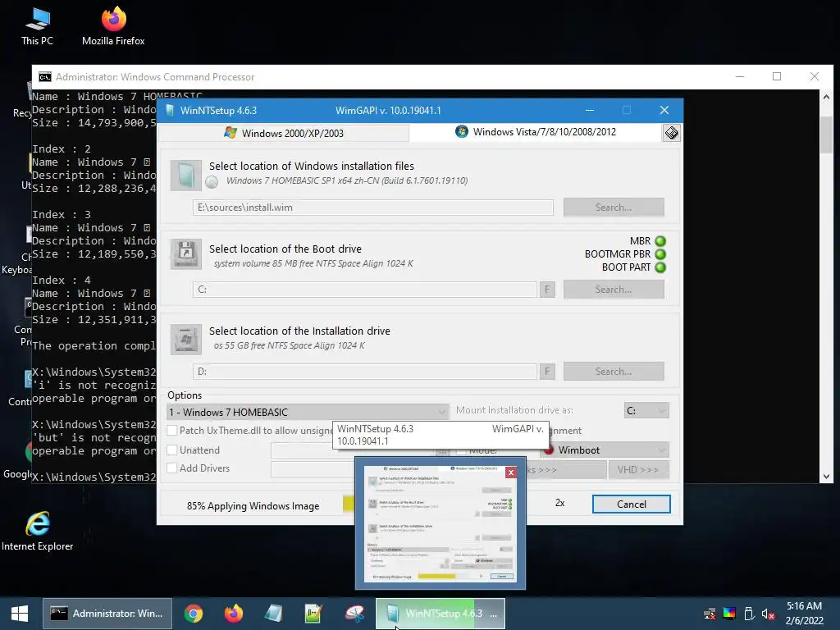Click the BOOTMGR PBR green status light
Viewport: 840px width, 630px height.
[x=660, y=254]
